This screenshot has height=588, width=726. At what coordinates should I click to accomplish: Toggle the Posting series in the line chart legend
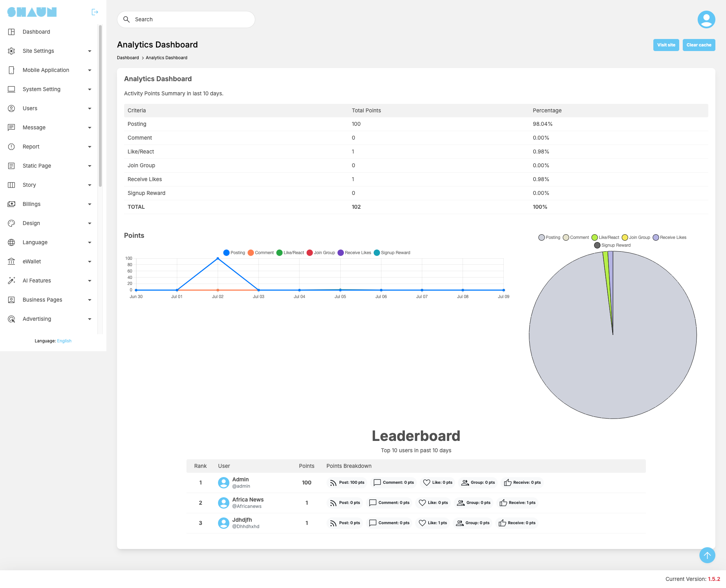coord(234,253)
